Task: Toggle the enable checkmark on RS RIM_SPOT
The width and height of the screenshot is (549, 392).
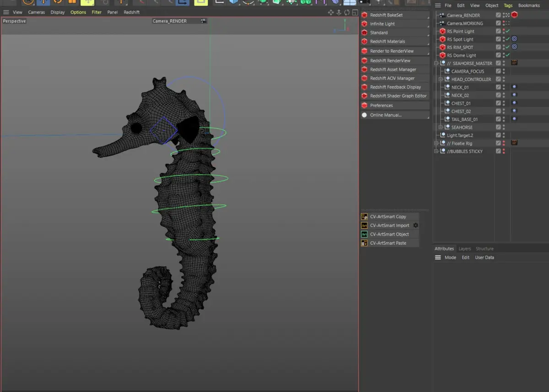Action: pyautogui.click(x=508, y=47)
